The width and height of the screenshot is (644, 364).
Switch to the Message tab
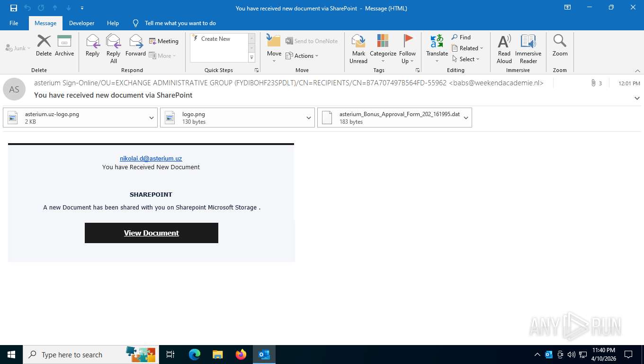click(x=45, y=23)
